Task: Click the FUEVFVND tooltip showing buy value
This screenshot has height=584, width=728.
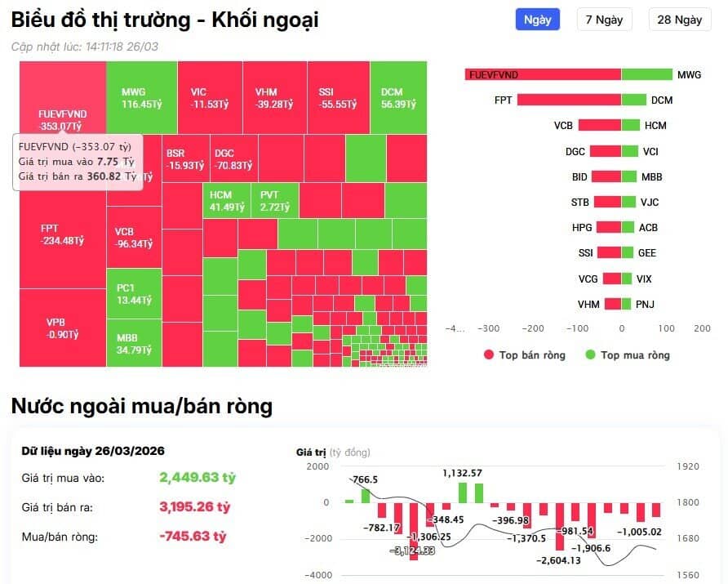Action: pos(78,161)
